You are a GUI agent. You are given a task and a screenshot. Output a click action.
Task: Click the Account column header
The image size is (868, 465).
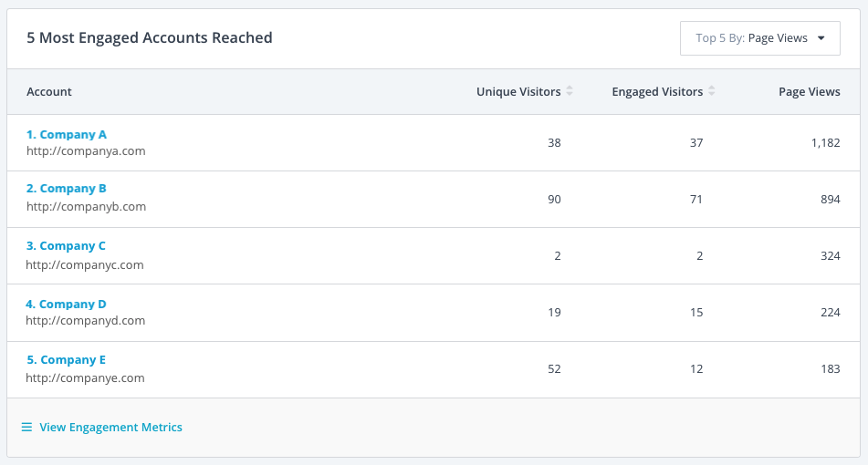pyautogui.click(x=49, y=91)
